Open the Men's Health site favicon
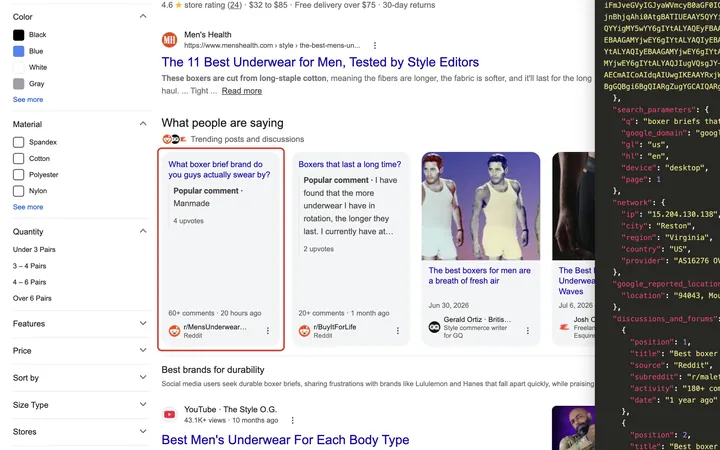720x450 pixels. point(169,40)
